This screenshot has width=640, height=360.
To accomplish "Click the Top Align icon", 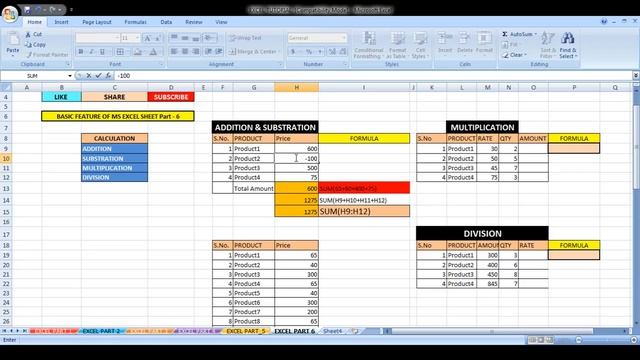I will point(174,38).
